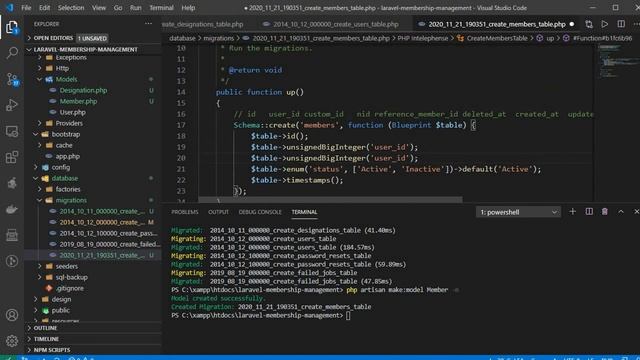Open the Help menu
This screenshot has width=640, height=360.
click(x=188, y=8)
